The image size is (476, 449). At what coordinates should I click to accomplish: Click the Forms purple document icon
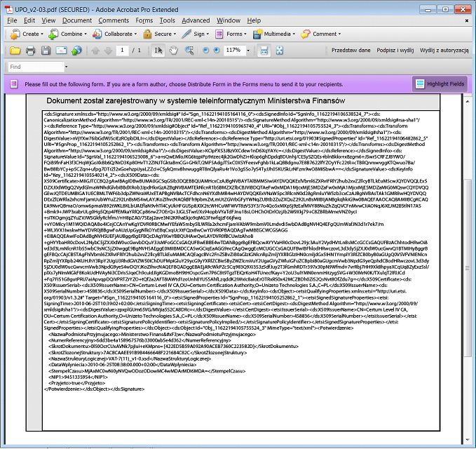point(219,34)
